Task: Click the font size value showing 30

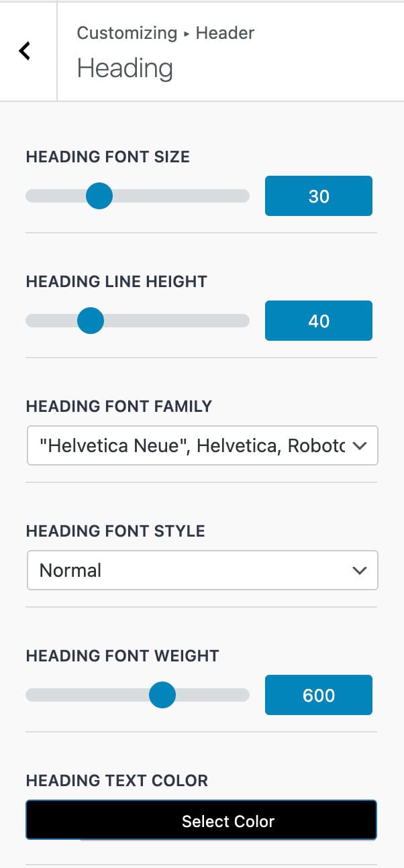Action: pos(318,196)
